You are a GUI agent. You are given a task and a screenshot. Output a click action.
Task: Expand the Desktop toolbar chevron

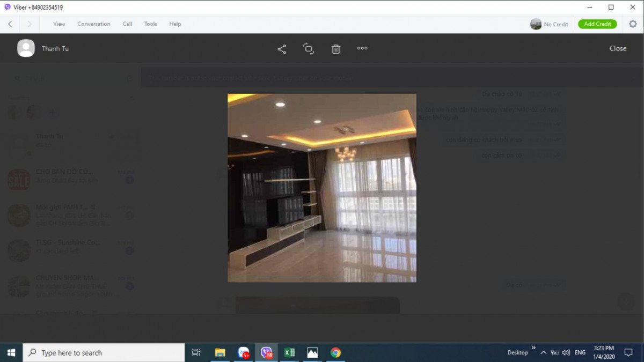click(x=533, y=348)
